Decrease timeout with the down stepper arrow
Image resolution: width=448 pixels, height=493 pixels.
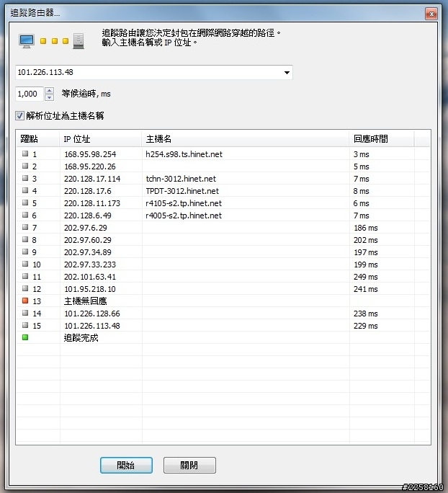click(49, 97)
